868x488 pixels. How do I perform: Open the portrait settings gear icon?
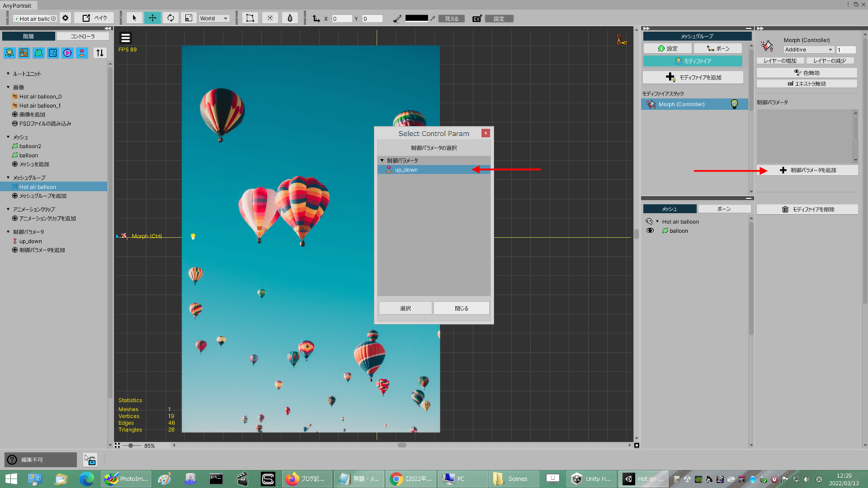coord(65,18)
